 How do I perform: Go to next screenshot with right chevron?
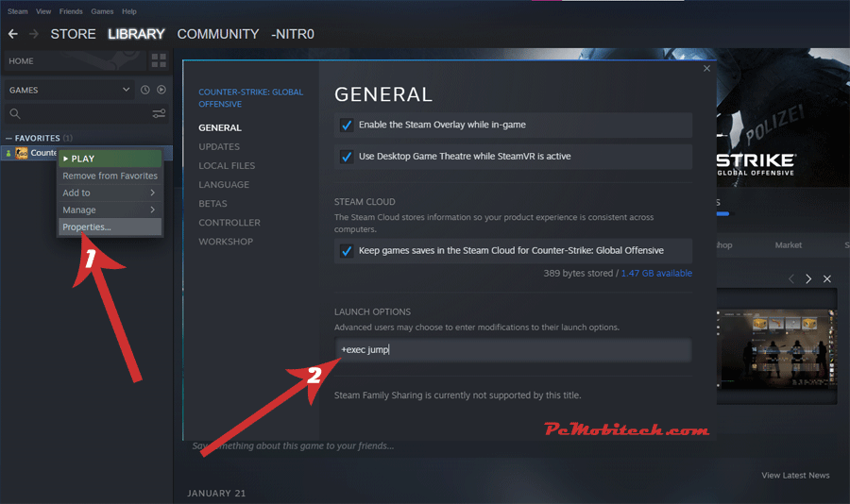[808, 279]
